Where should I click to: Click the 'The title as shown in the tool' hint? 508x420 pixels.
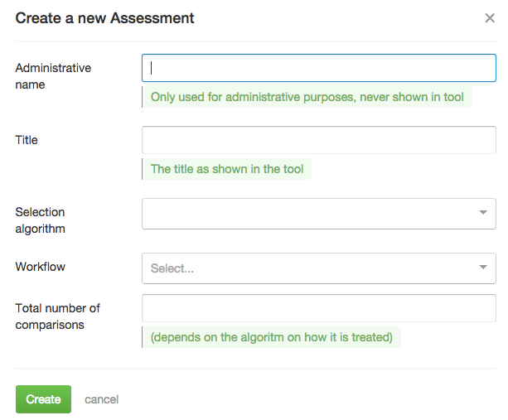(x=227, y=169)
